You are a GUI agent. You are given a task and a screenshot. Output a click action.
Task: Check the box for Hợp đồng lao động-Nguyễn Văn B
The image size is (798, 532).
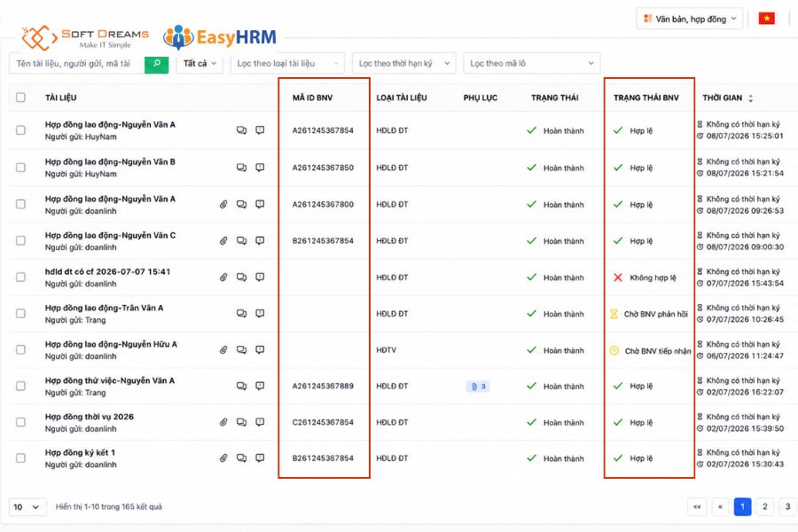(x=21, y=168)
